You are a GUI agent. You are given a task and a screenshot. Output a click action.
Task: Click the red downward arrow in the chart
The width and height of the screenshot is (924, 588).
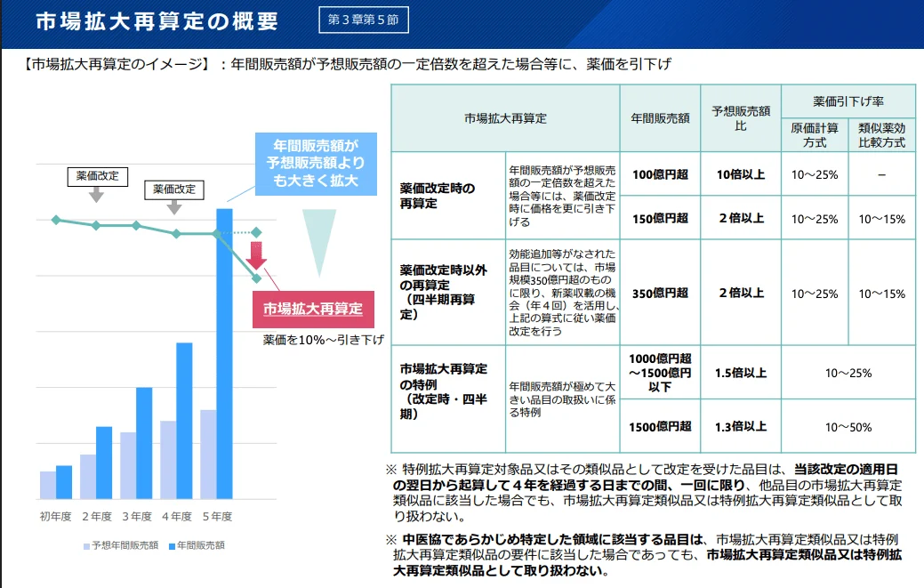point(256,255)
